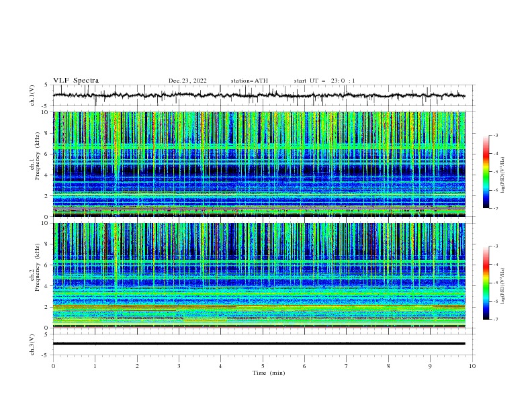Click the "ch.3(V)" waveform axis label

click(x=32, y=345)
